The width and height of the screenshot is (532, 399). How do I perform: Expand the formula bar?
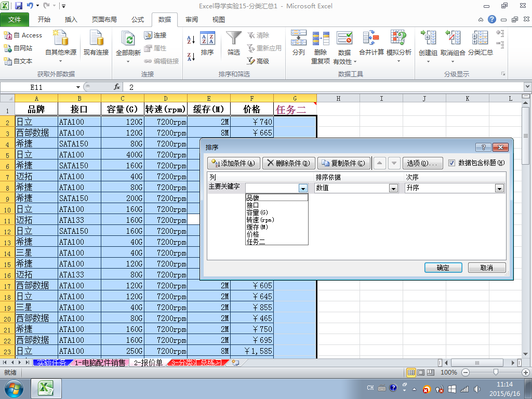pyautogui.click(x=528, y=87)
